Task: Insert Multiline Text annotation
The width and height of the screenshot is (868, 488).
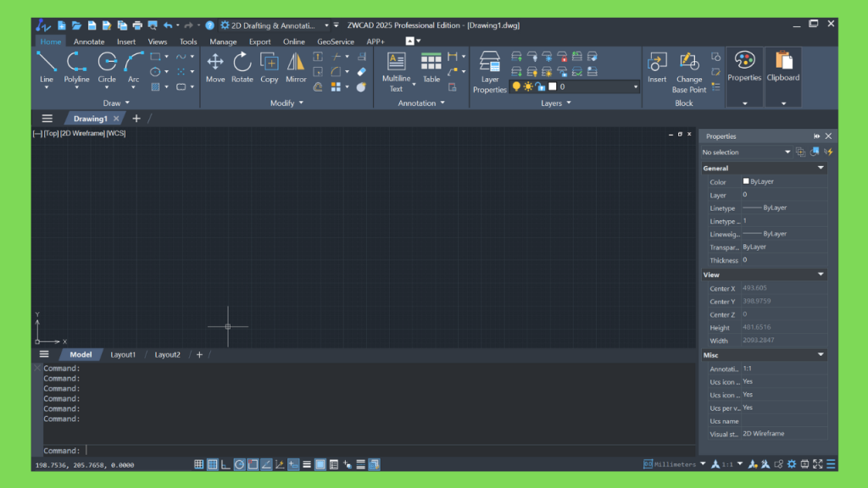Action: (x=397, y=72)
